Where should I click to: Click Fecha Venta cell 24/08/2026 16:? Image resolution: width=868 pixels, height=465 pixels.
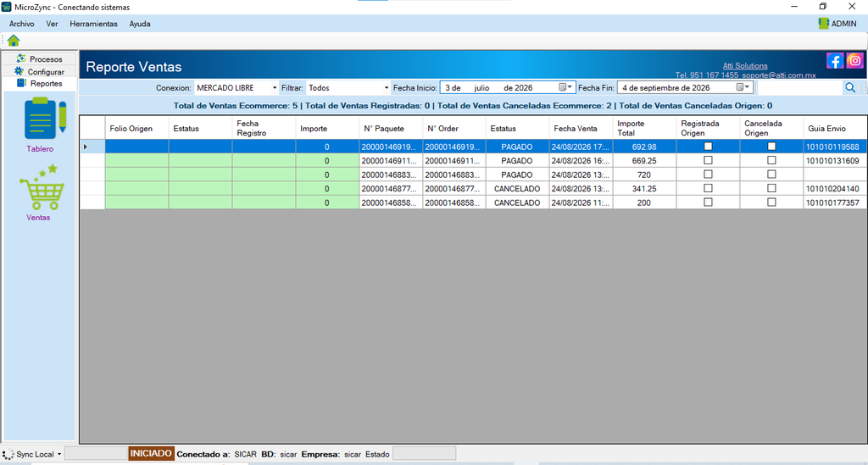(581, 161)
